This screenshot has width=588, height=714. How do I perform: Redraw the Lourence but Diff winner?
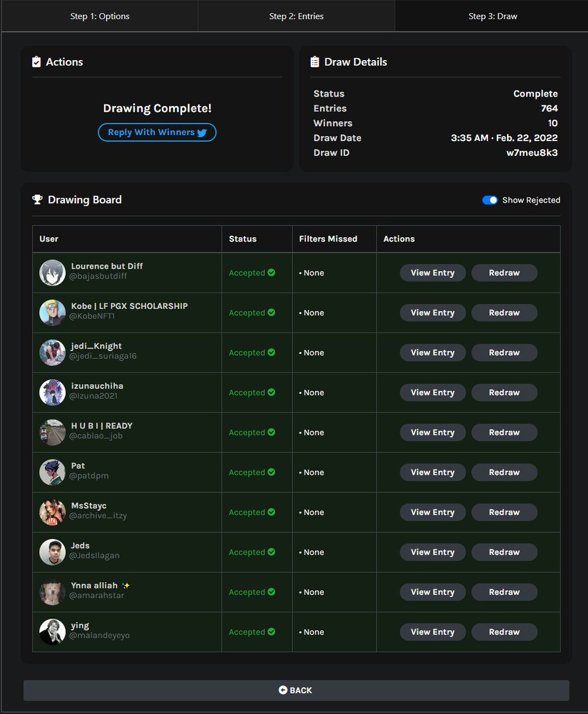[505, 273]
